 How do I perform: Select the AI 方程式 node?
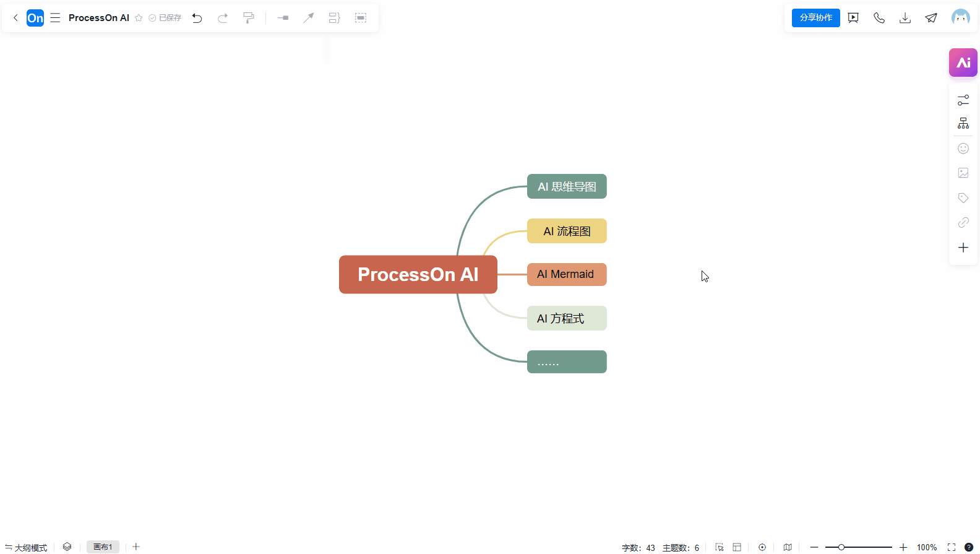tap(567, 318)
